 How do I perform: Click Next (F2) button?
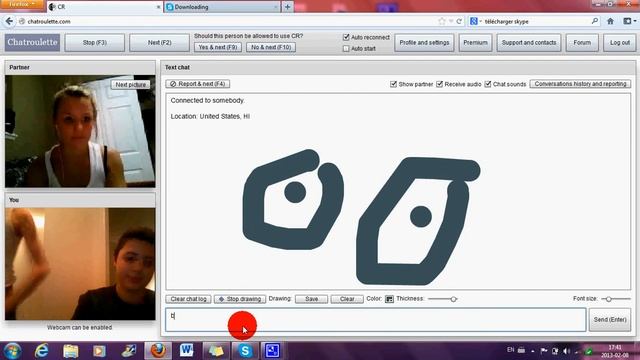tap(160, 42)
